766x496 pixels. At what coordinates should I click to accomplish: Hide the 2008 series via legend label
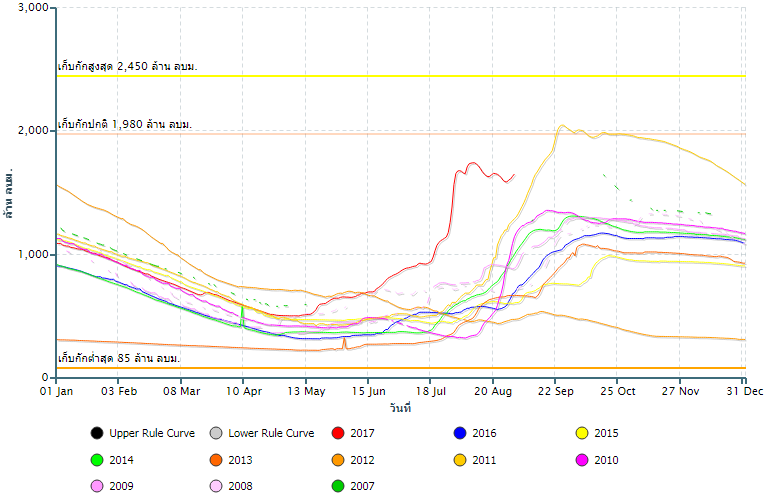tap(242, 487)
